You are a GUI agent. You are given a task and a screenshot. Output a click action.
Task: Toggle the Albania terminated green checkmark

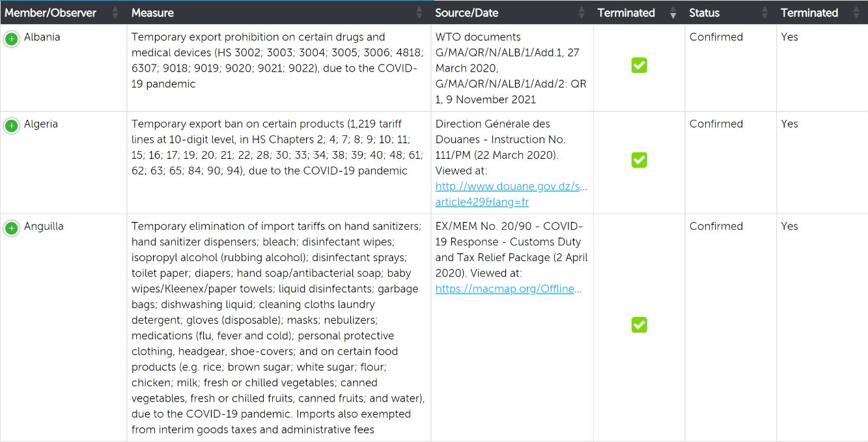pyautogui.click(x=639, y=65)
